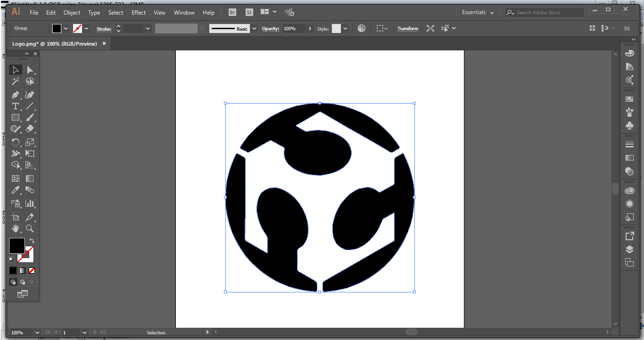This screenshot has height=340, width=644.
Task: Open the zoom level dropdown at bottom left
Action: click(x=37, y=332)
